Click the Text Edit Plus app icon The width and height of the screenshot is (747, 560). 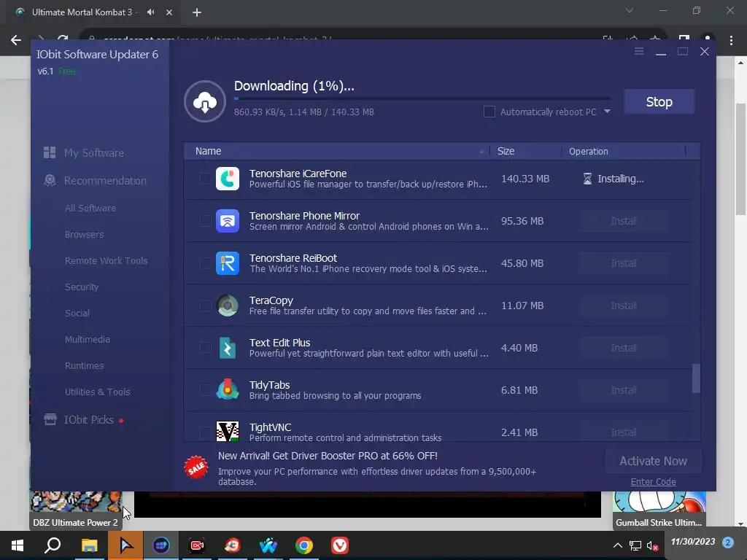(228, 348)
